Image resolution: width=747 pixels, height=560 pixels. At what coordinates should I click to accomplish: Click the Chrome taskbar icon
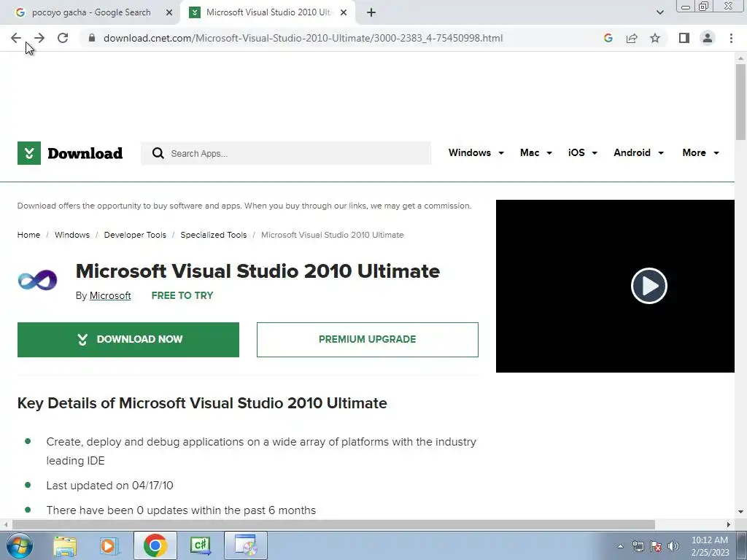point(155,545)
